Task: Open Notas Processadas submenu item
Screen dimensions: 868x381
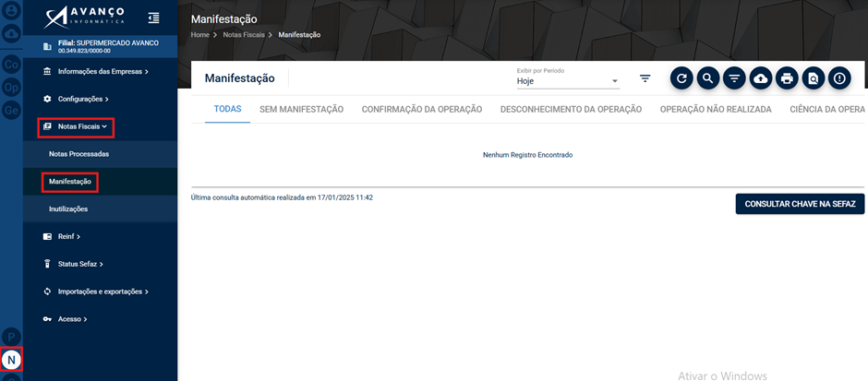Action: click(78, 154)
